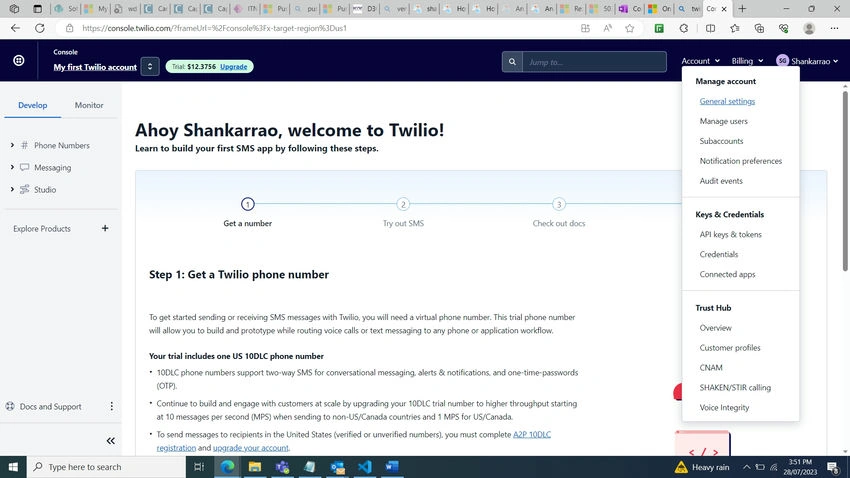Expand Messaging in sidebar
This screenshot has width=850, height=478.
tap(12, 167)
